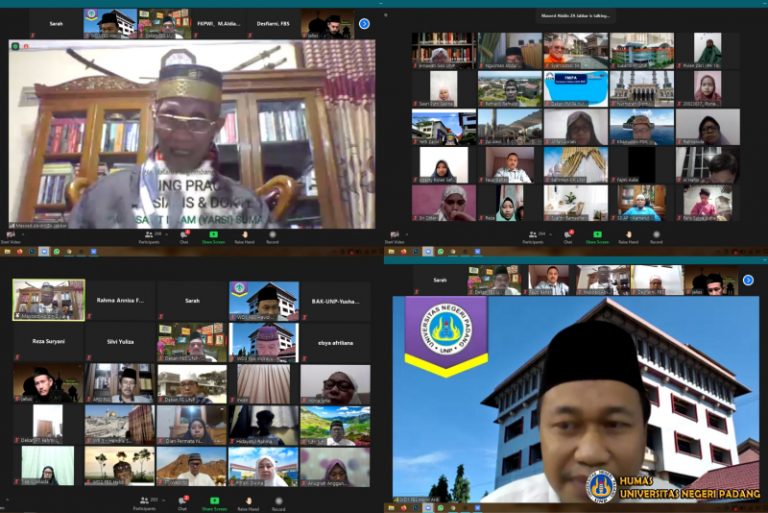768x513 pixels.
Task: Open Chat in top-left Zoom window
Action: click(184, 237)
